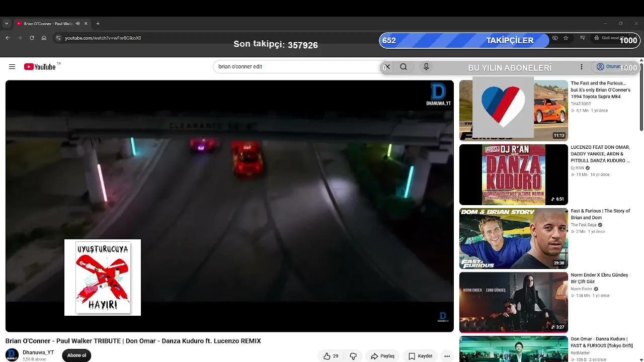Open YouTube settings three-dot menu

tap(582, 67)
